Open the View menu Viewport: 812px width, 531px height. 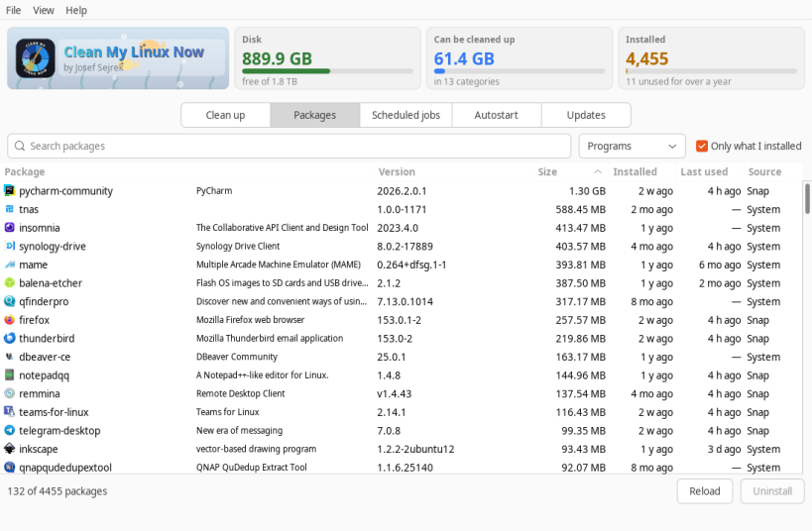(44, 10)
